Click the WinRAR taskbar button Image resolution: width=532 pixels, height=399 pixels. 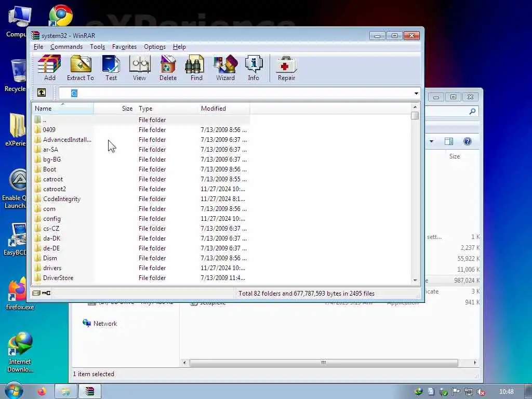89,392
